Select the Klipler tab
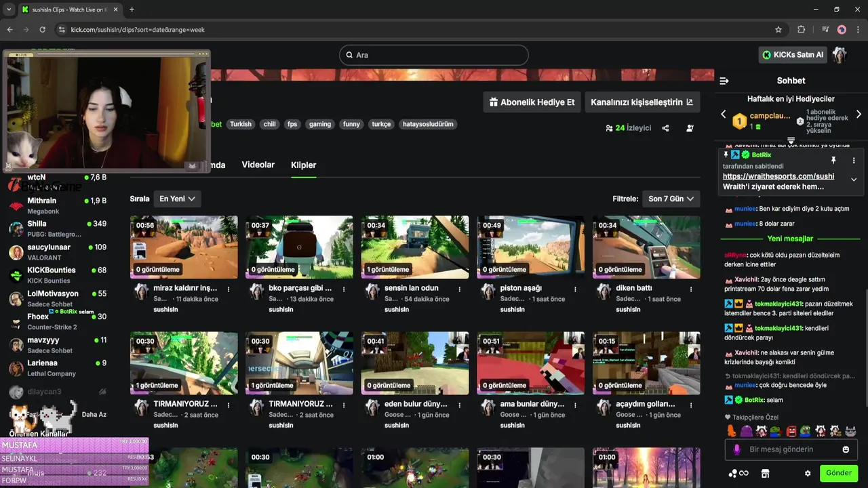Image resolution: width=868 pixels, height=488 pixels. pos(303,165)
